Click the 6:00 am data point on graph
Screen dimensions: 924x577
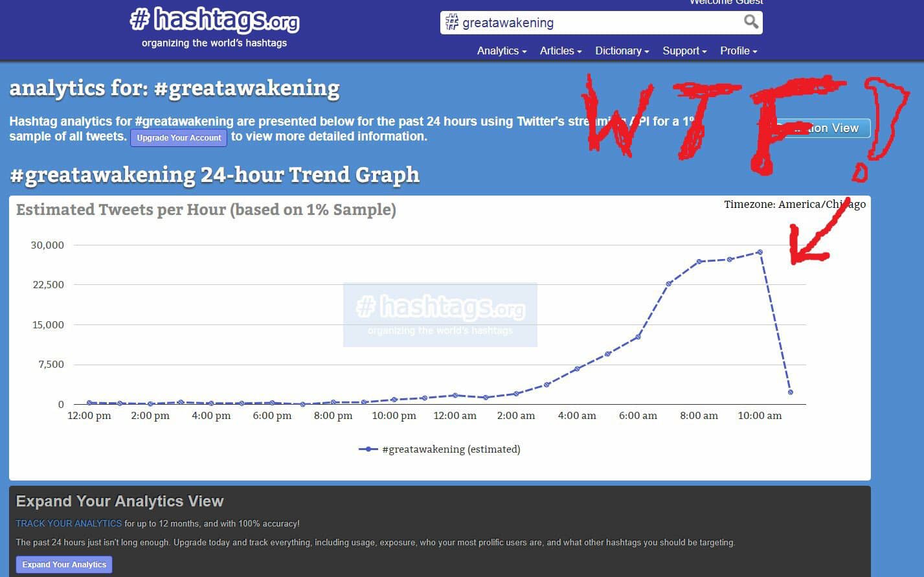638,337
